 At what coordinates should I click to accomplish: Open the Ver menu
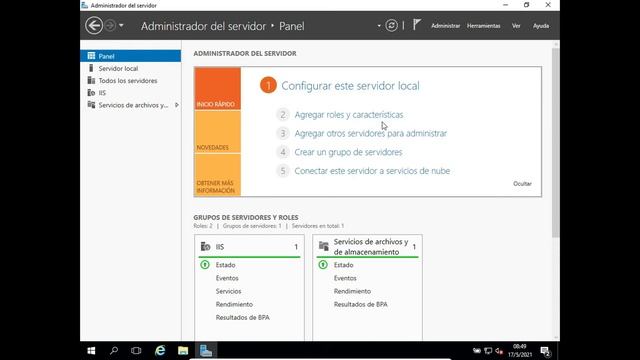pos(516,26)
